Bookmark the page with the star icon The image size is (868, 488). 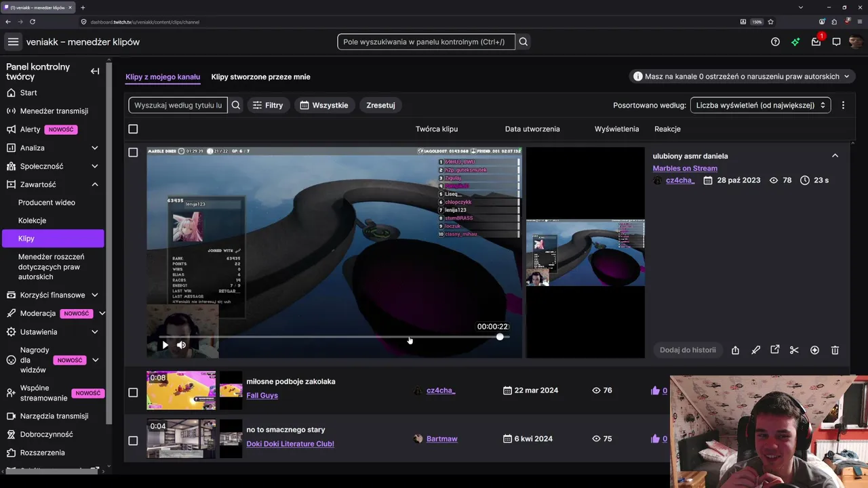[x=771, y=22]
